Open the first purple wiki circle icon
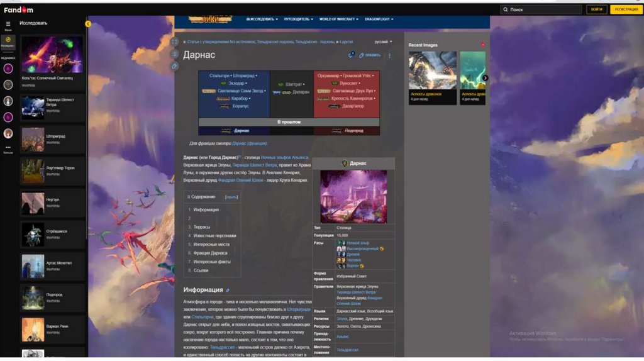Image resolution: width=644 pixels, height=361 pixels. (8, 69)
